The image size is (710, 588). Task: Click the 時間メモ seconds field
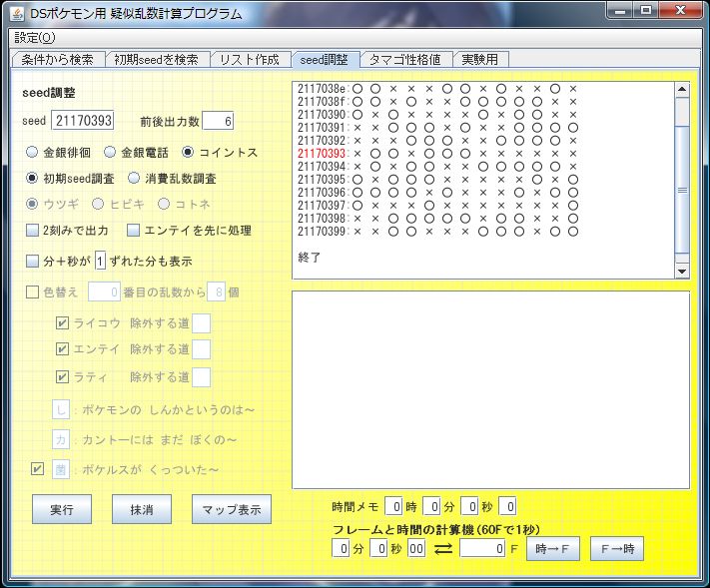click(x=470, y=506)
